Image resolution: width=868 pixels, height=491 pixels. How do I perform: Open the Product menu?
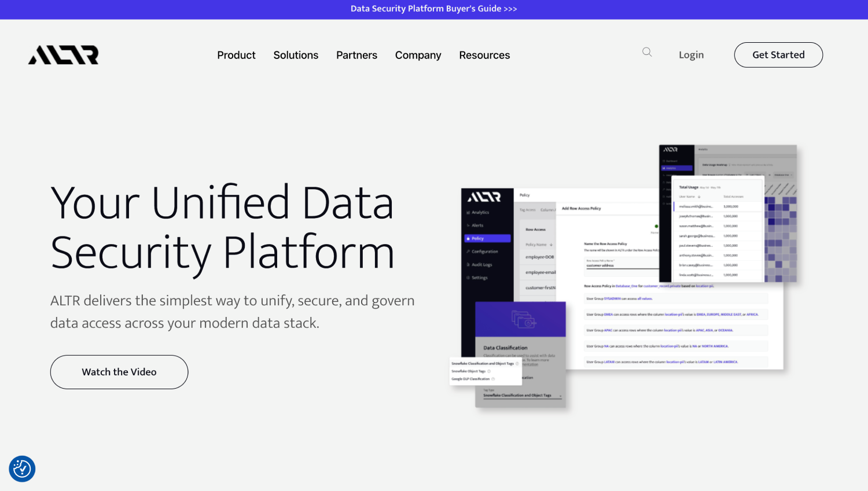236,55
